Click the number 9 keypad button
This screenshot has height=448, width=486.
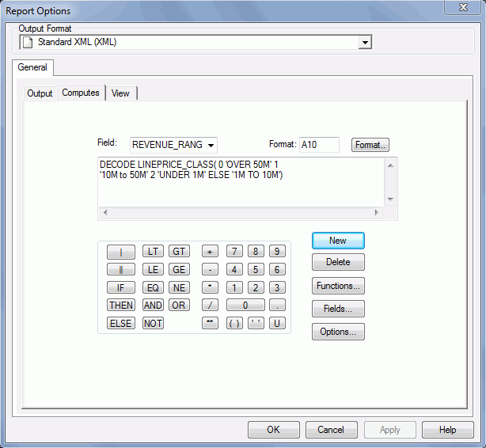pos(277,251)
